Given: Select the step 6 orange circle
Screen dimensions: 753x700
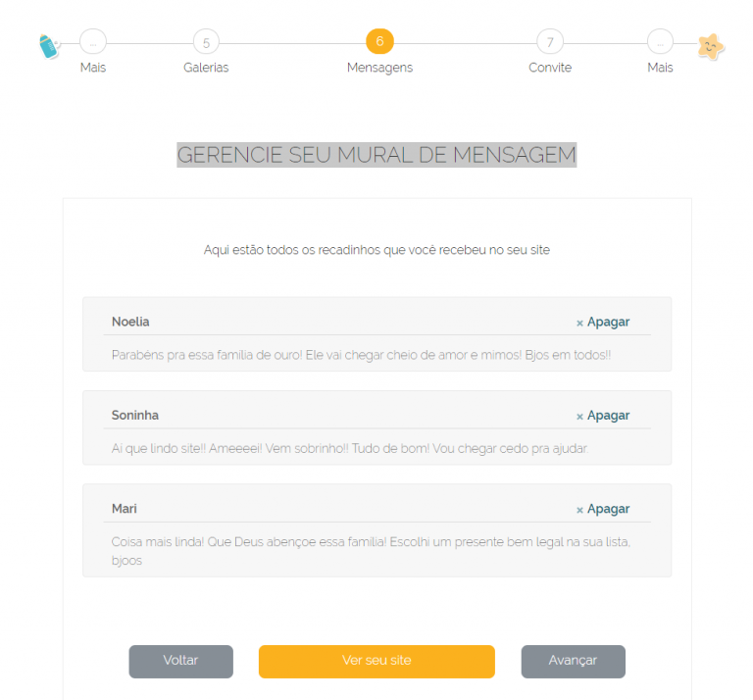Looking at the screenshot, I should (379, 41).
